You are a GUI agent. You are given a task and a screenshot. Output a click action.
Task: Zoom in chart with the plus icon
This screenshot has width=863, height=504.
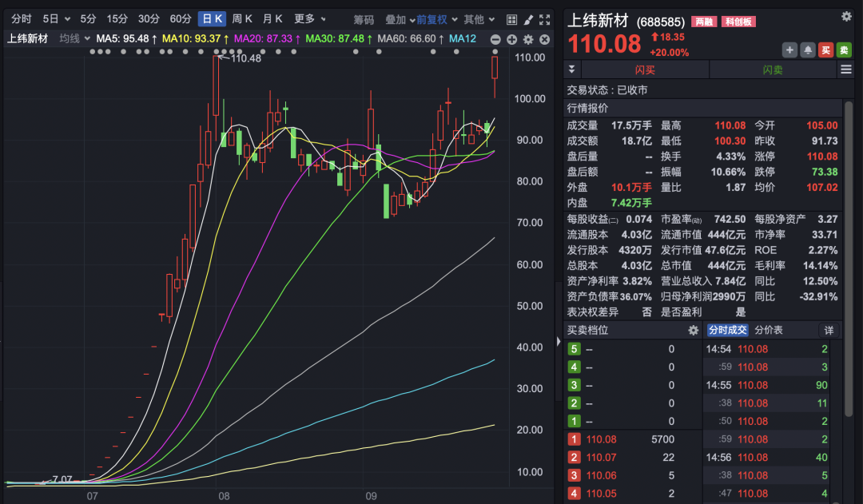(511, 39)
